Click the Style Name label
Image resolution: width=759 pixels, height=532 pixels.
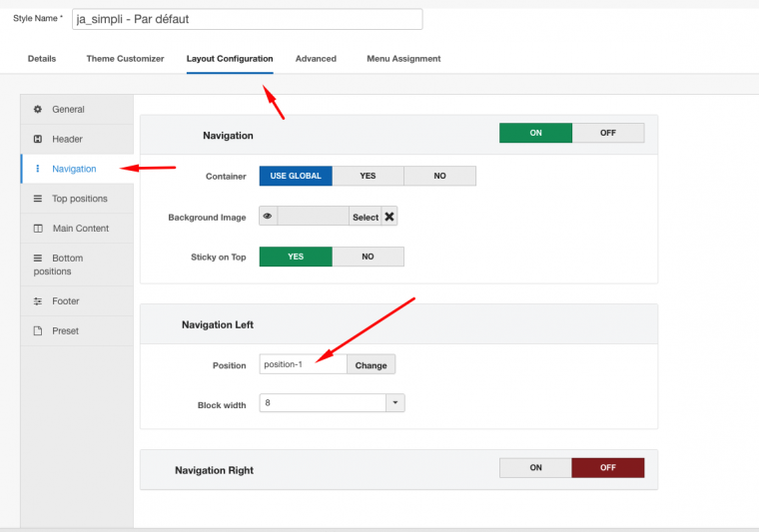click(38, 18)
